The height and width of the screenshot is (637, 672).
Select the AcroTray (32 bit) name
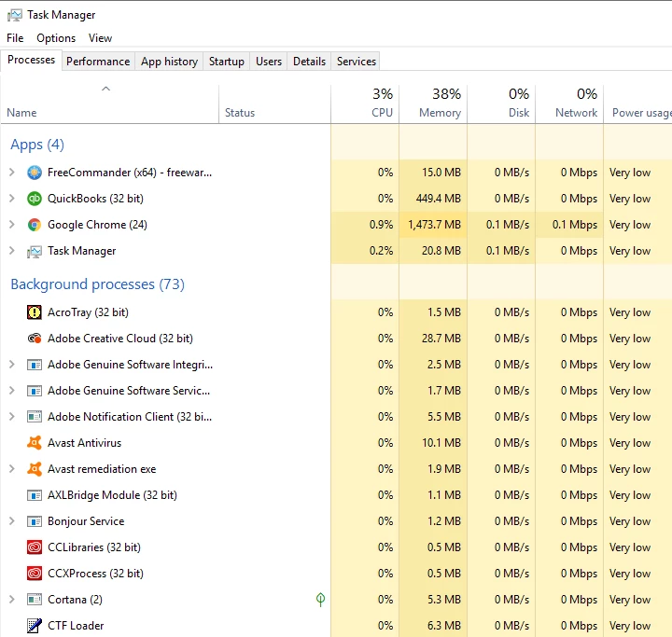(88, 312)
